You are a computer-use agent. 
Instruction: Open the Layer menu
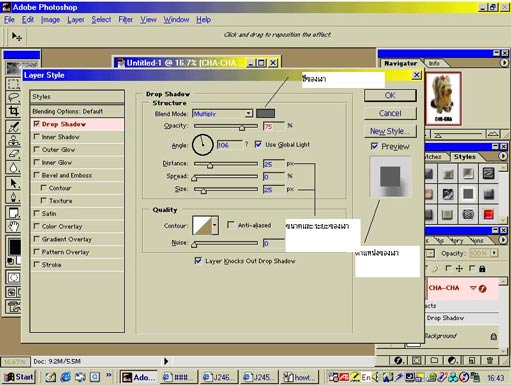[x=76, y=20]
